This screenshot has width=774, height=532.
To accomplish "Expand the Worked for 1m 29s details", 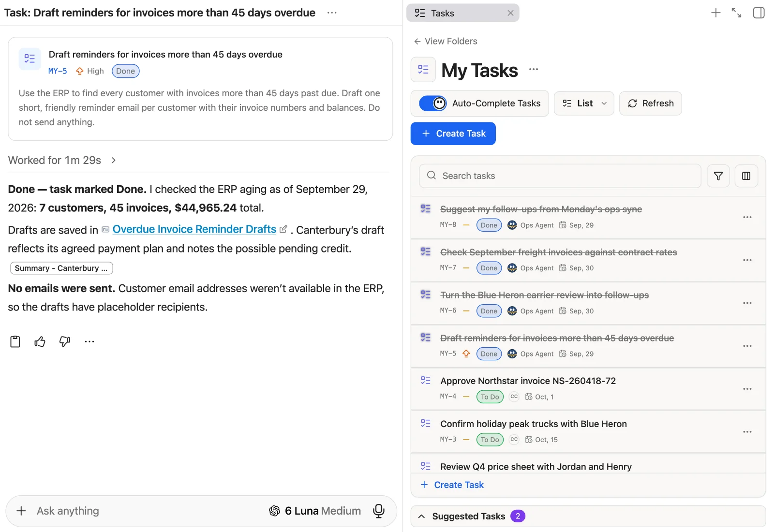I will 62,160.
